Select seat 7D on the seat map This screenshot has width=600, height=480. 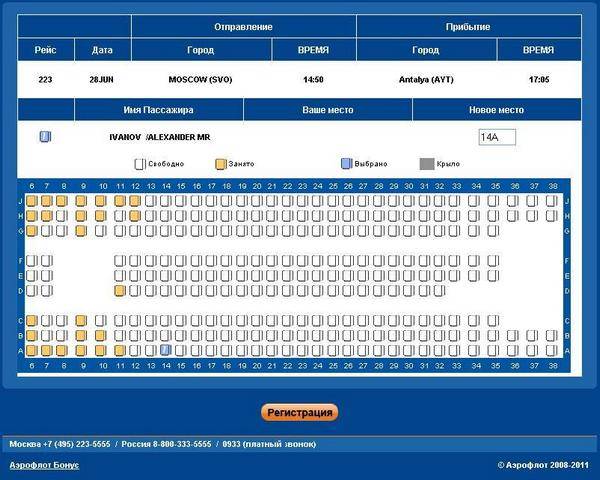47,291
